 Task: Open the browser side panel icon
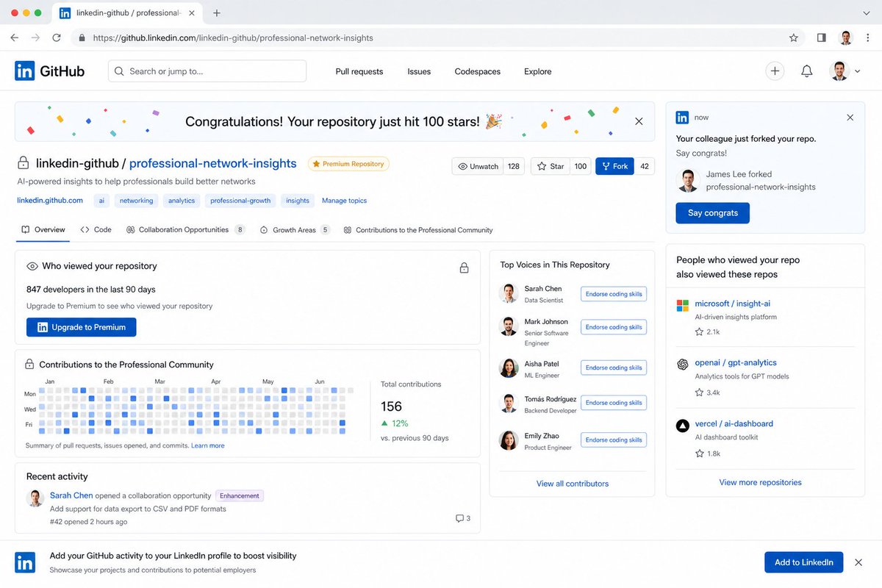pyautogui.click(x=822, y=37)
